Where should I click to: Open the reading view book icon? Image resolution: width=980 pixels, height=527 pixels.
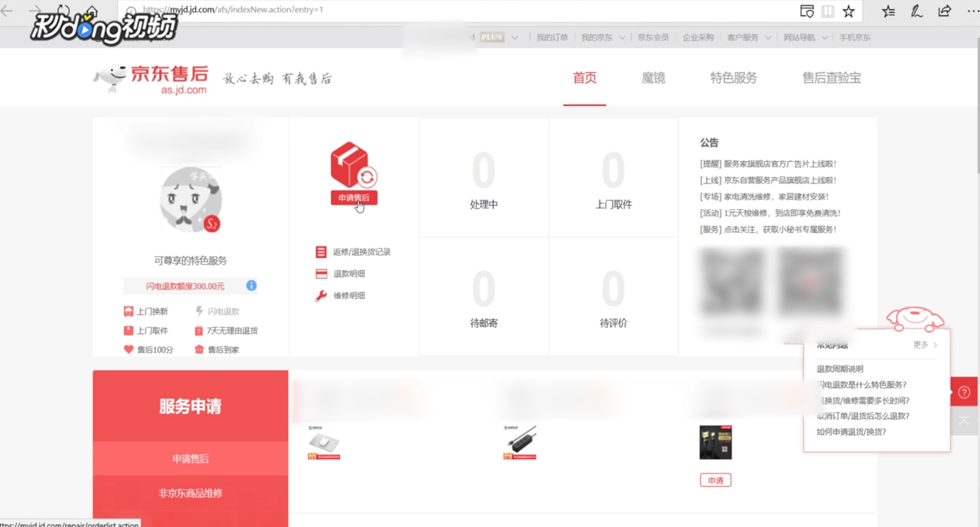point(828,11)
